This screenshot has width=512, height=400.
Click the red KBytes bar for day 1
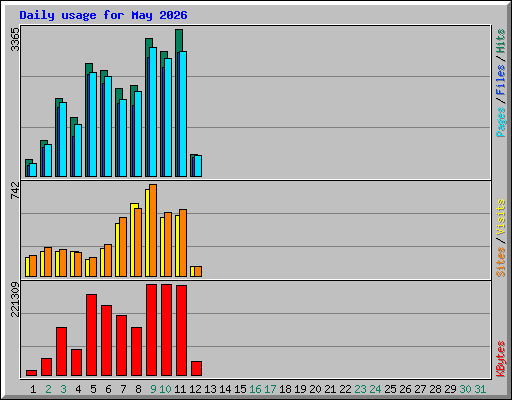(x=31, y=373)
